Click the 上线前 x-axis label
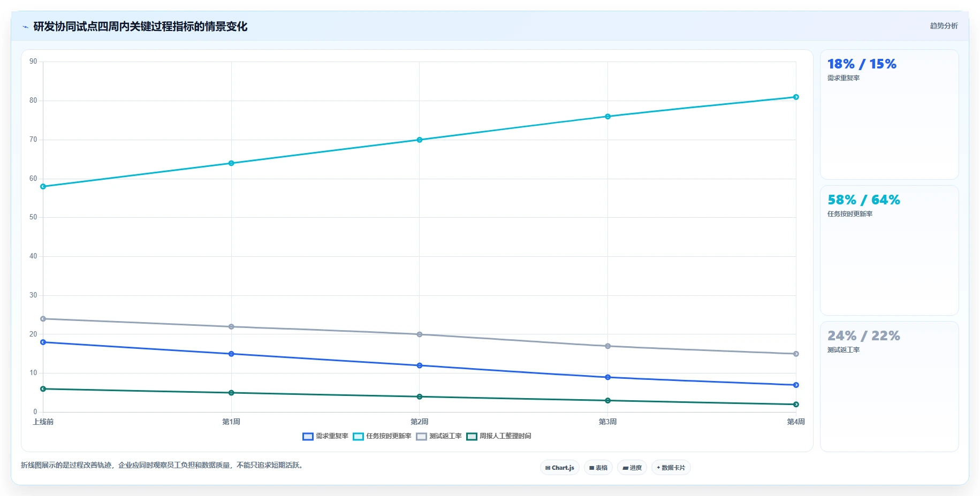 pos(43,422)
